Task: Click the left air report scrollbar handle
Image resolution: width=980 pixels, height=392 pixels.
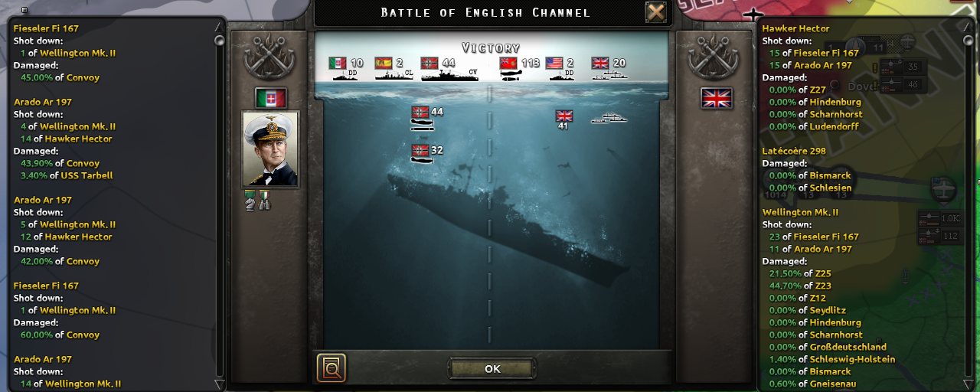Action: (219, 39)
